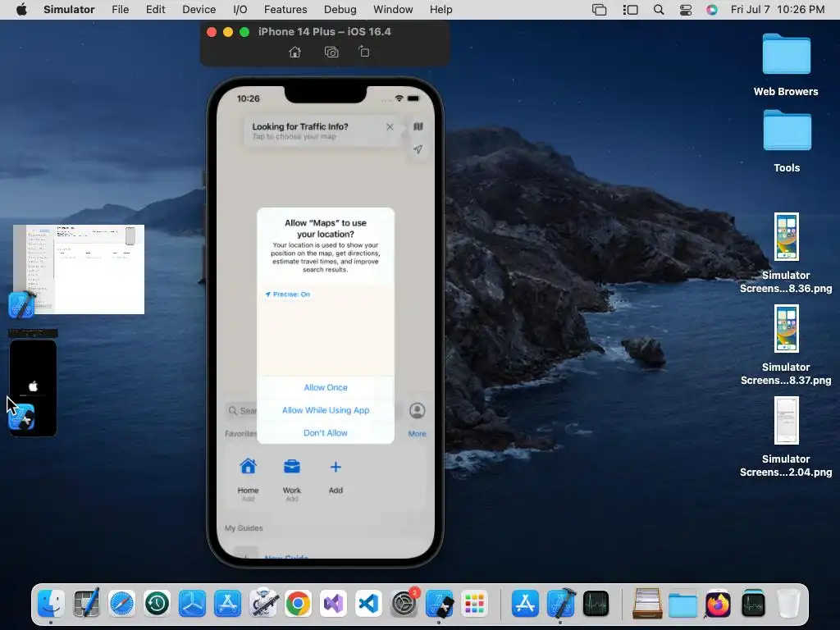Open the Help menu
This screenshot has width=840, height=630.
[441, 10]
